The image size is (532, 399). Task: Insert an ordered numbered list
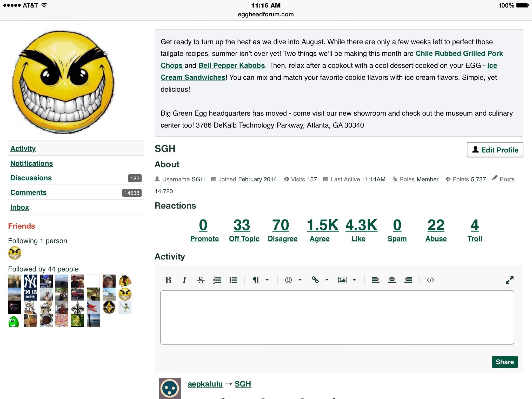[x=217, y=280]
